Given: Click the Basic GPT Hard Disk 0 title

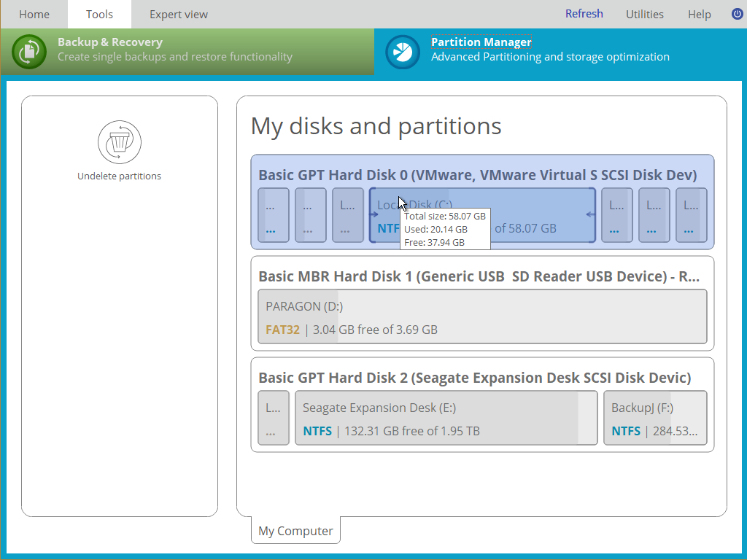Looking at the screenshot, I should click(x=477, y=175).
